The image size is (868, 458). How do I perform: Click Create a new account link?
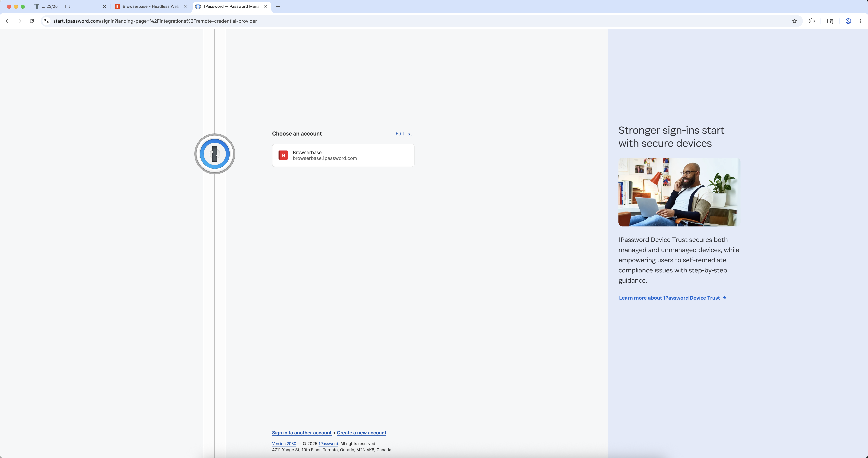point(361,433)
